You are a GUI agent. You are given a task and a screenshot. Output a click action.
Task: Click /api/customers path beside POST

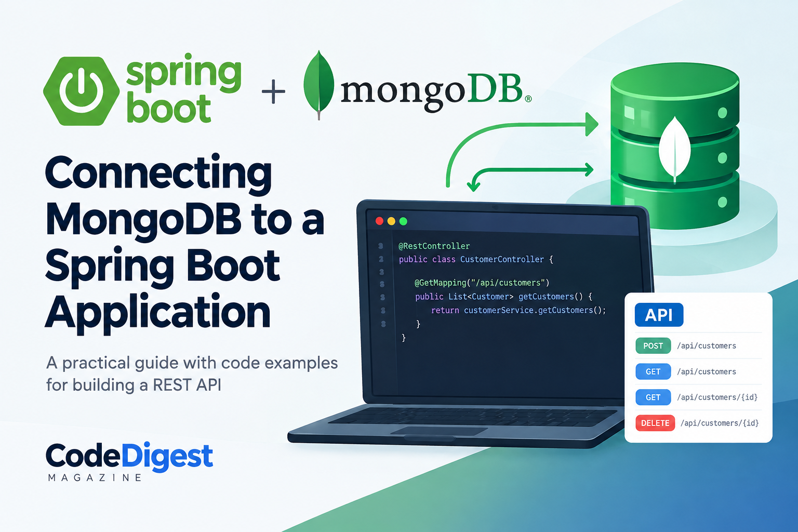point(707,346)
